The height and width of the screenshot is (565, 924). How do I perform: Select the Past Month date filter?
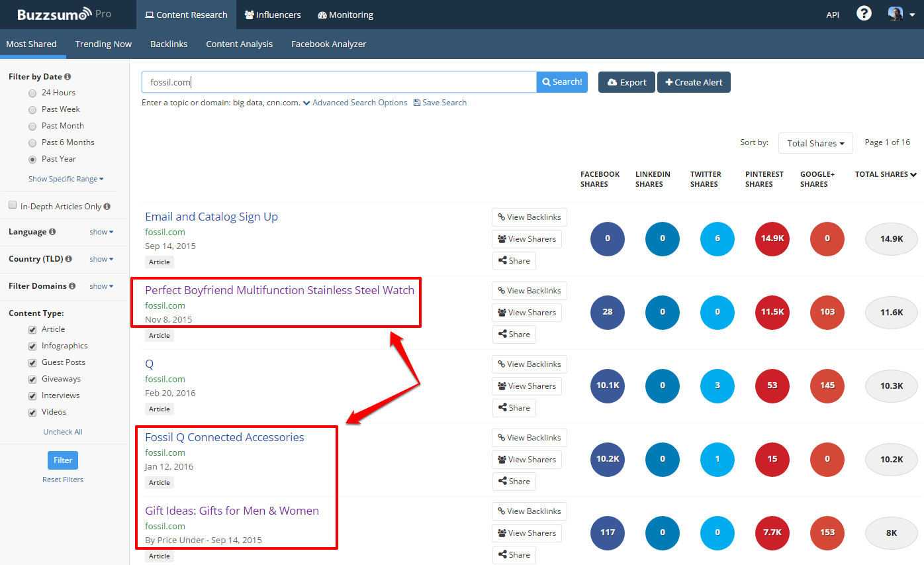(x=32, y=125)
